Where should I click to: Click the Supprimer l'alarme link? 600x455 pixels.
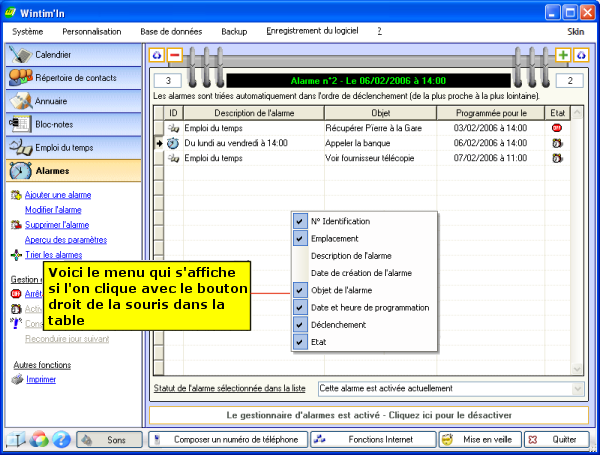click(57, 225)
